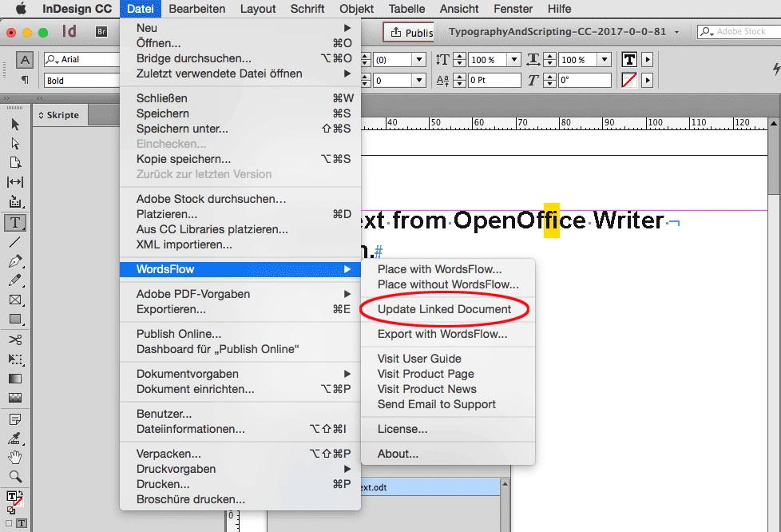The width and height of the screenshot is (781, 532).
Task: Click the Arial font family field
Action: pos(82,60)
